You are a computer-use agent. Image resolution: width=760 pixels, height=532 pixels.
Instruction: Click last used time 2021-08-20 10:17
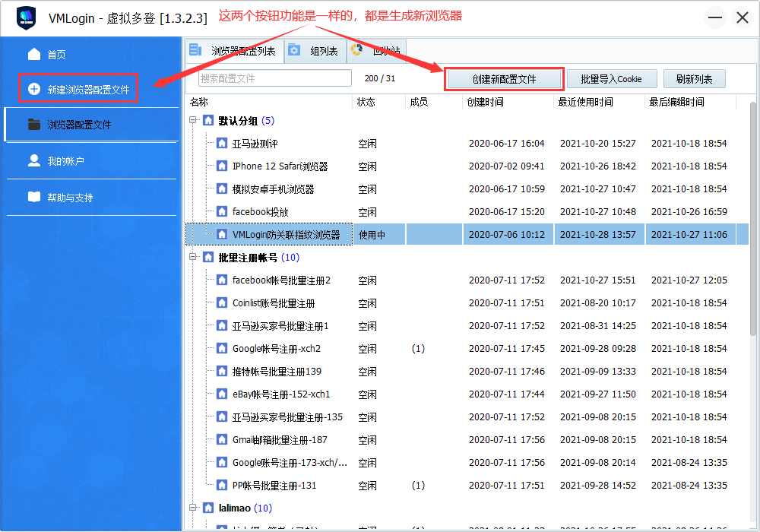(x=597, y=302)
